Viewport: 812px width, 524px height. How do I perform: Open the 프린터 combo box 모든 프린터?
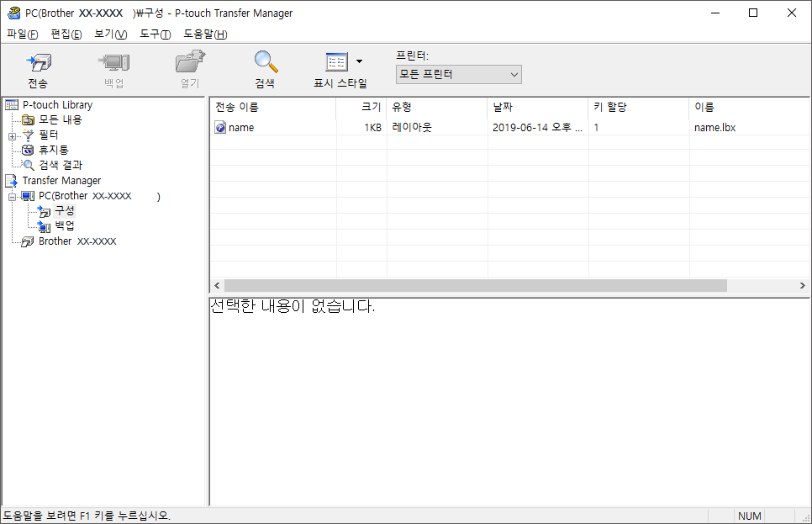point(458,74)
